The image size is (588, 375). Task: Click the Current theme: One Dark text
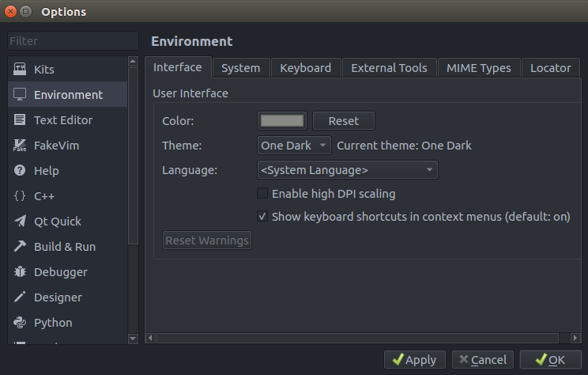[404, 146]
